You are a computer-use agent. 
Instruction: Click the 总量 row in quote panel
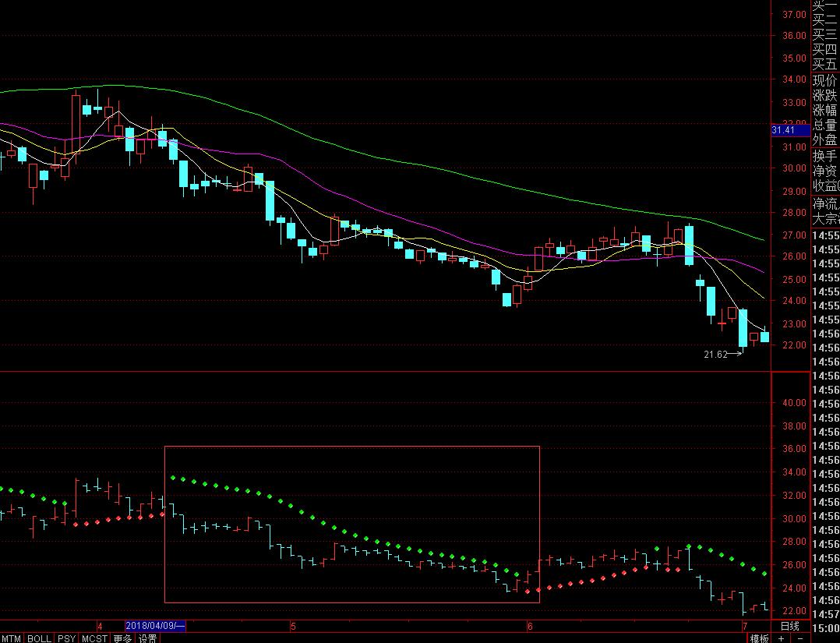click(x=824, y=125)
